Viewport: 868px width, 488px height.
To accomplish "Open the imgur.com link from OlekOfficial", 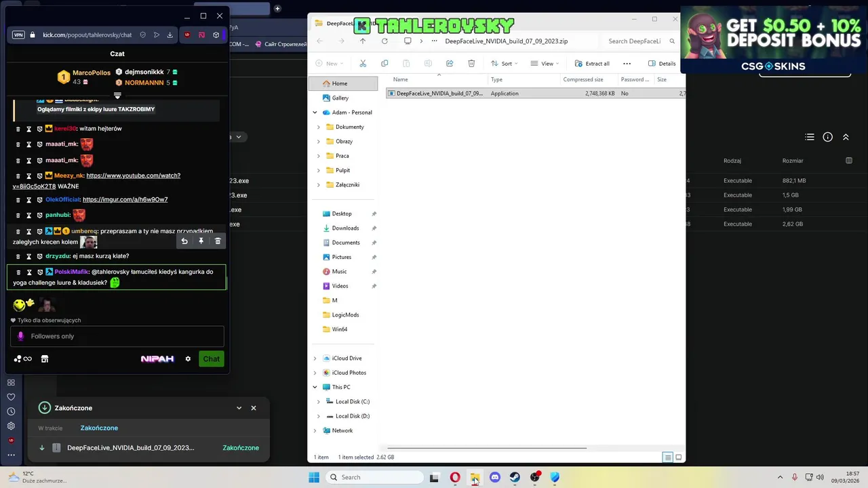I will click(x=125, y=199).
